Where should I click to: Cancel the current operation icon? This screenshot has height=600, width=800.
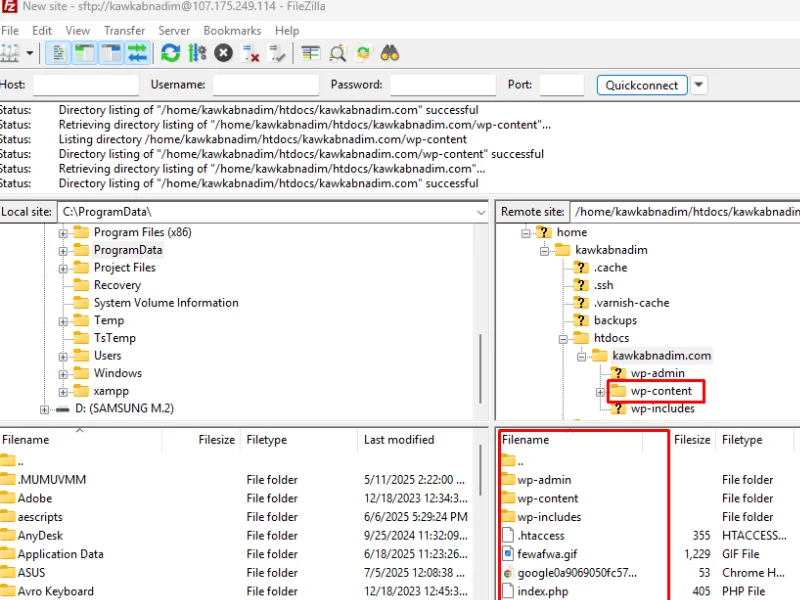223,53
